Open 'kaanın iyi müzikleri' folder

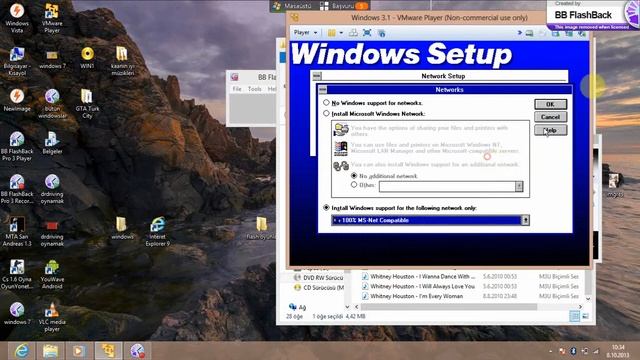click(122, 60)
